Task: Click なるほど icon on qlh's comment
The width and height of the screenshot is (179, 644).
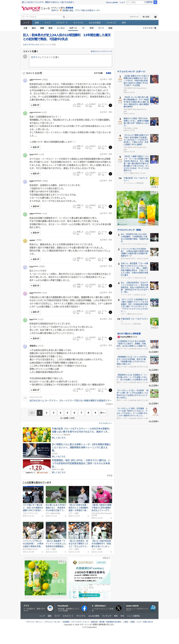Action: pyautogui.click(x=87, y=105)
